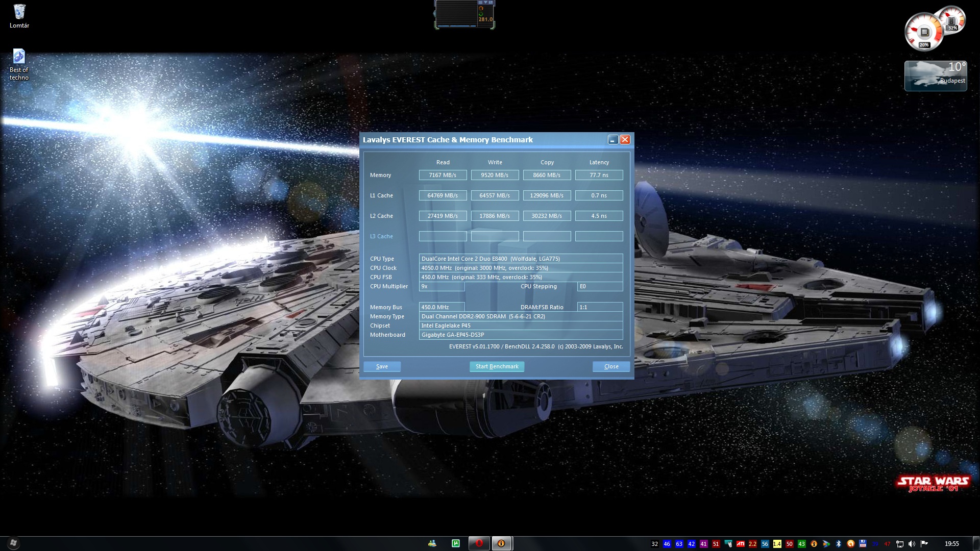Click the teal 56 sensor tray icon

(x=765, y=544)
